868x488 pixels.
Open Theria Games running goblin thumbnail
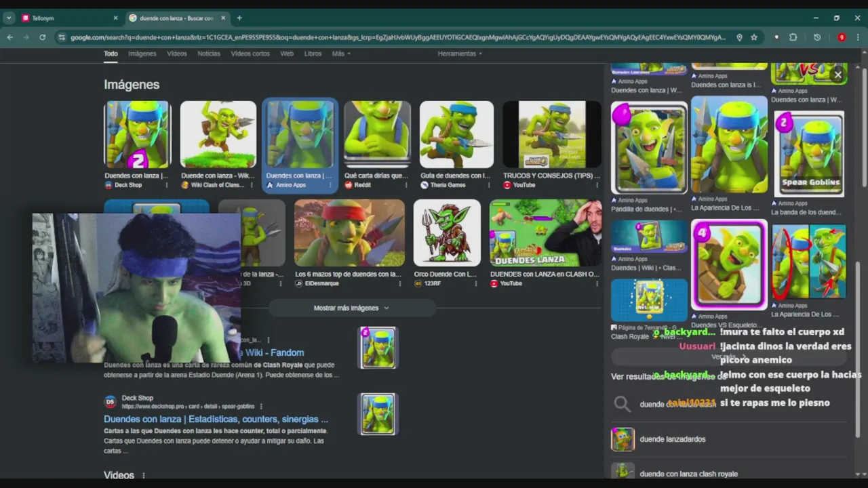pyautogui.click(x=456, y=134)
